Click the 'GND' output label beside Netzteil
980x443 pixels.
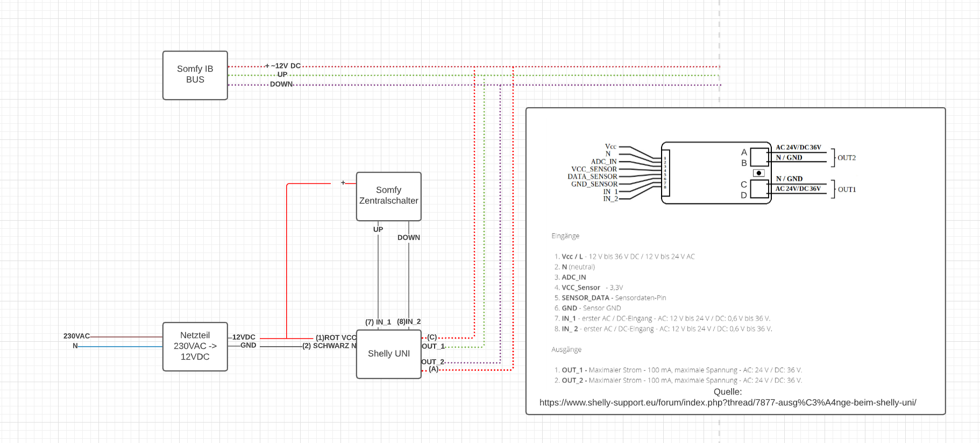248,345
